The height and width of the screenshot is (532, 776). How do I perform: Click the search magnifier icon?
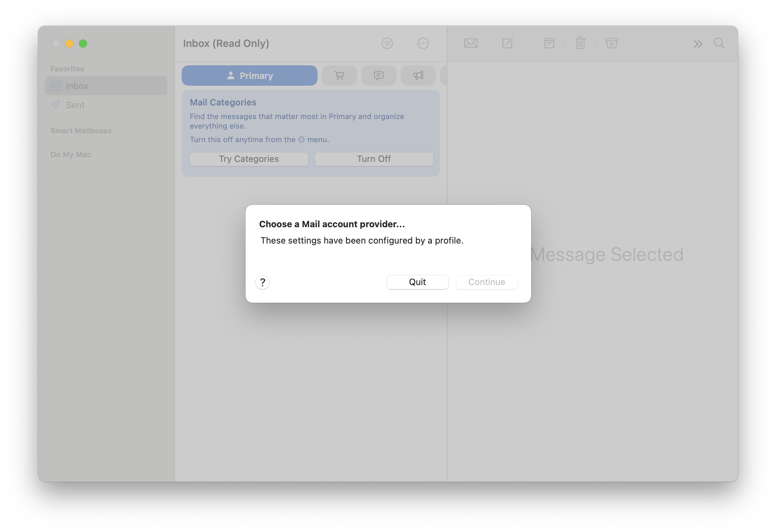point(719,44)
